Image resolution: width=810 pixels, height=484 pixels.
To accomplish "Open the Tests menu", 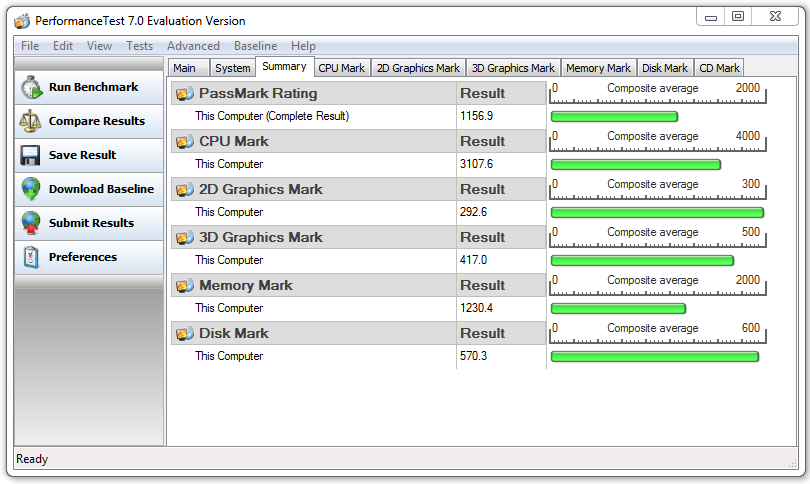I will point(139,46).
